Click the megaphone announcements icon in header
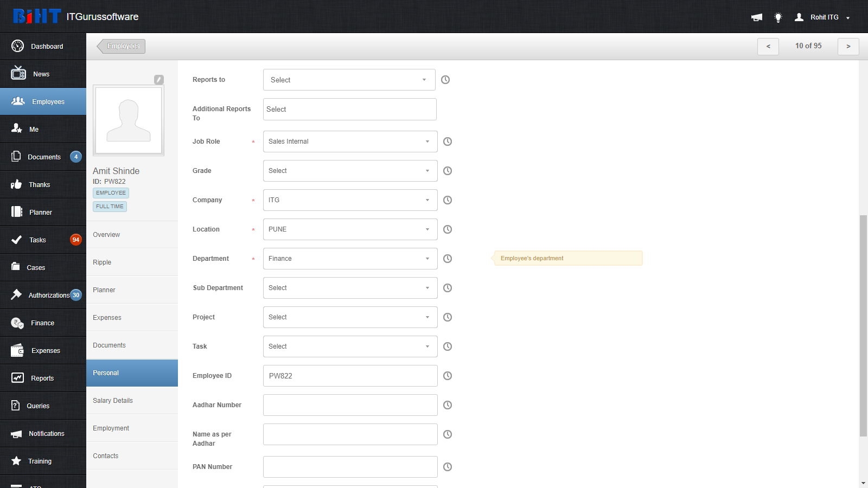The image size is (868, 488). pyautogui.click(x=757, y=17)
